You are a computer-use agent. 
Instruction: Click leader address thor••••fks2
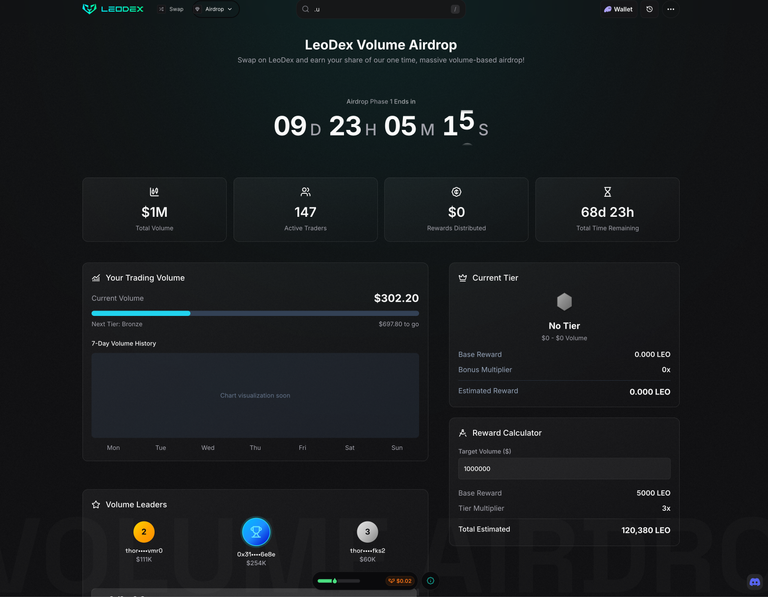(367, 550)
